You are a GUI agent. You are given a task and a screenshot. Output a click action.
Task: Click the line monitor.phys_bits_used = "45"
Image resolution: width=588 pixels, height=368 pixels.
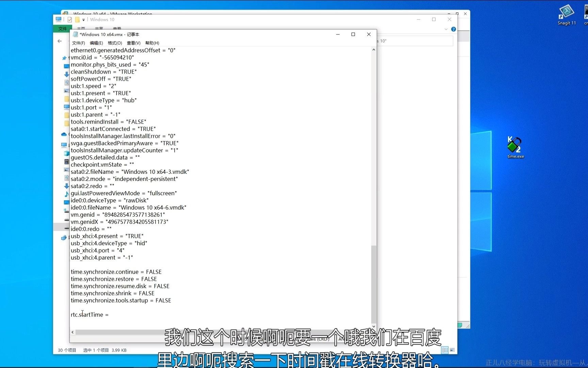[x=110, y=64]
